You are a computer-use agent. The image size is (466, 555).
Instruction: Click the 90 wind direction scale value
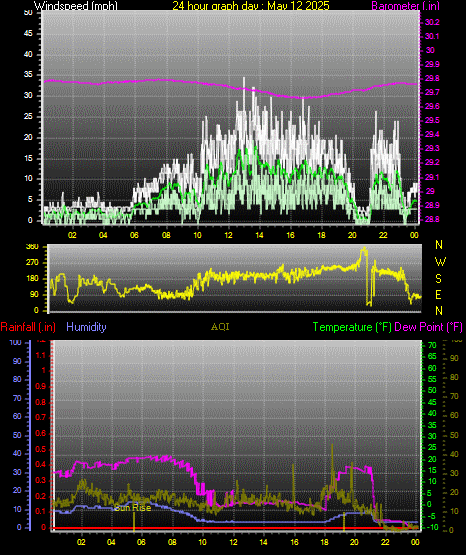pyautogui.click(x=34, y=295)
